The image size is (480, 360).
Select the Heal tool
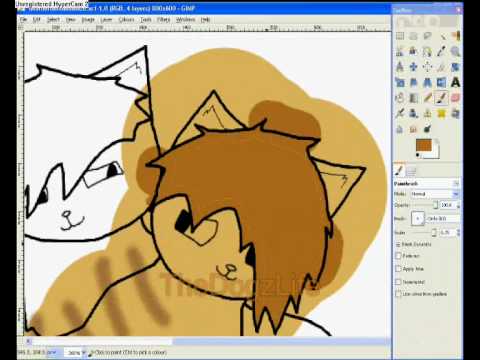click(442, 113)
